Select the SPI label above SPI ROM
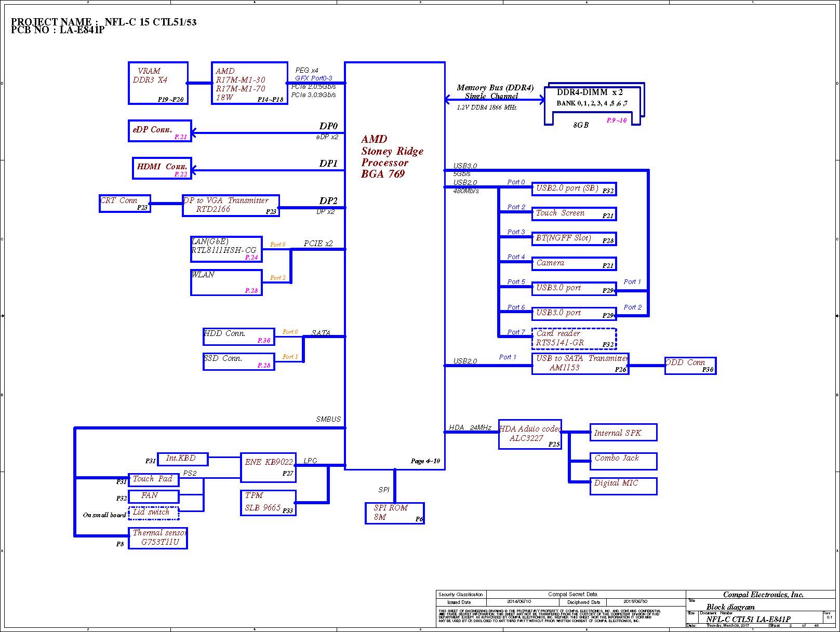The image size is (840, 632). pyautogui.click(x=384, y=490)
